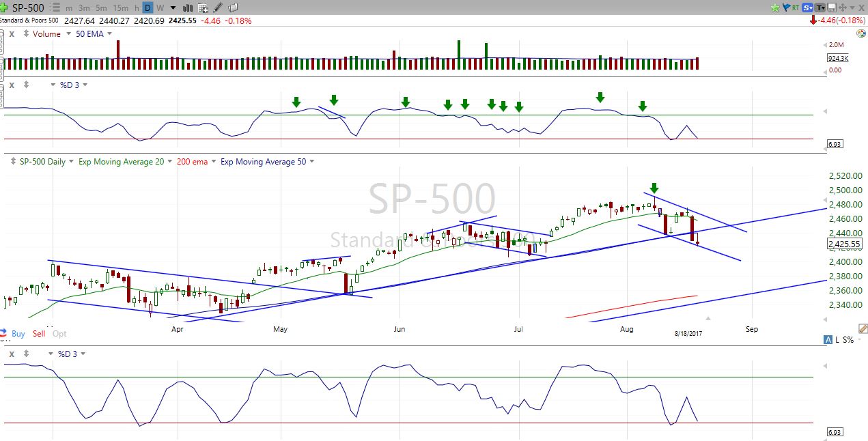Click the add indicator grid icon

[203, 8]
